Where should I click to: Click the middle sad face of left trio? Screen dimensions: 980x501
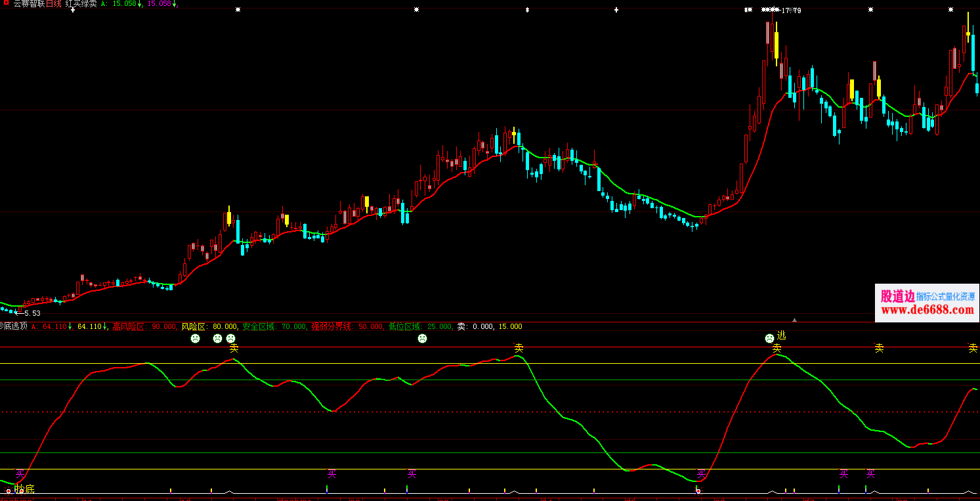pos(217,339)
